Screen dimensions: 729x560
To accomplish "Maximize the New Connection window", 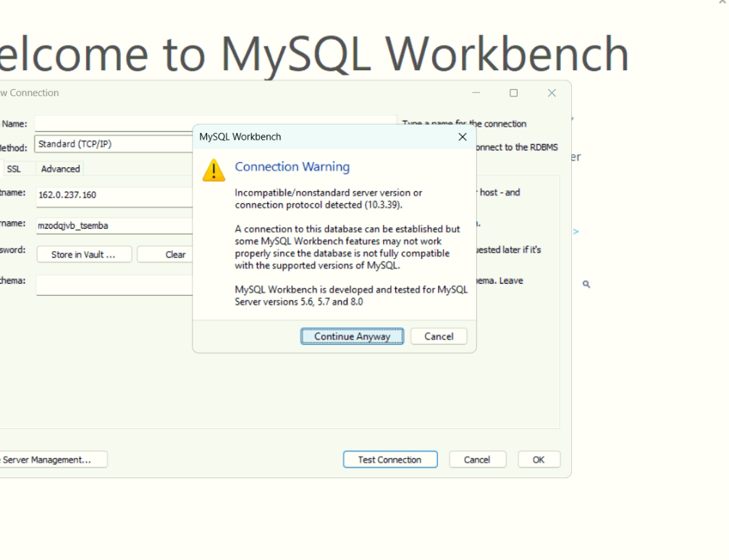I will coord(513,93).
